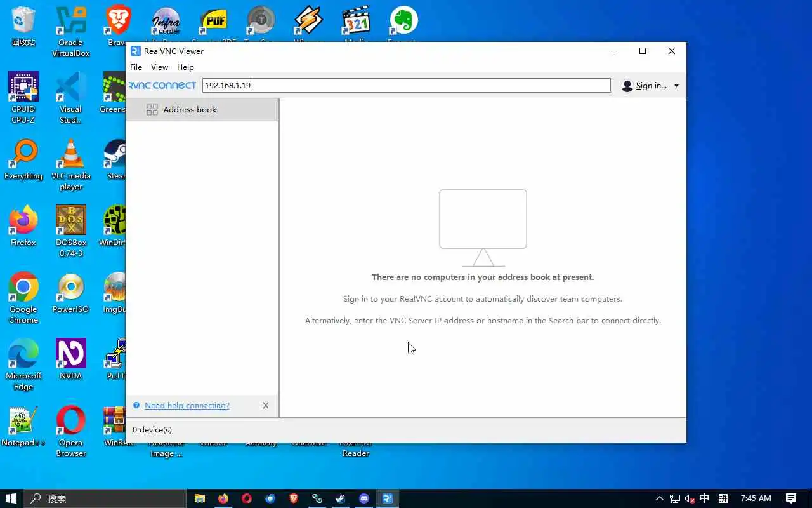812x508 pixels.
Task: Select the VLC media player desktop icon
Action: [71, 165]
